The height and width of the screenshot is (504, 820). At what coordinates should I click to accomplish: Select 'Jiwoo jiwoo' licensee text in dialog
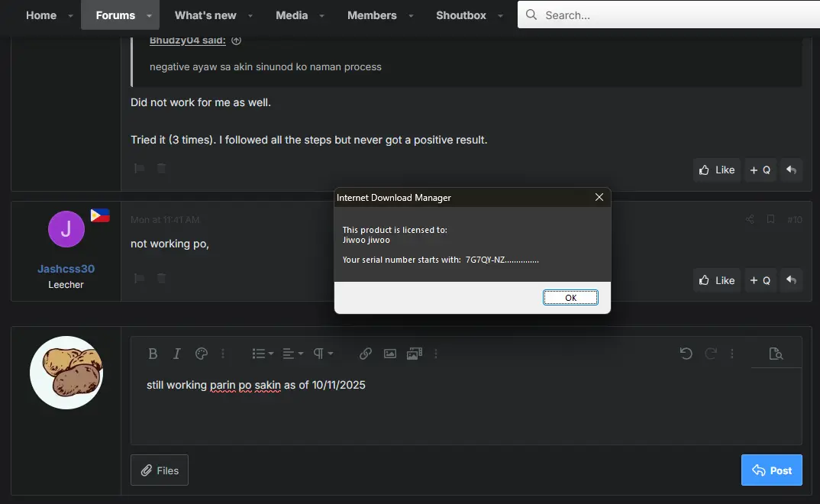point(366,240)
